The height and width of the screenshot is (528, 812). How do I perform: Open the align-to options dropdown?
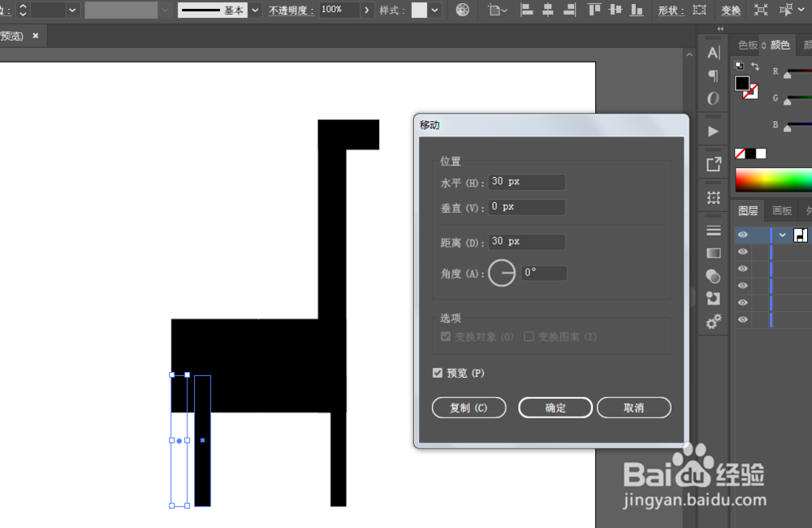pyautogui.click(x=498, y=10)
